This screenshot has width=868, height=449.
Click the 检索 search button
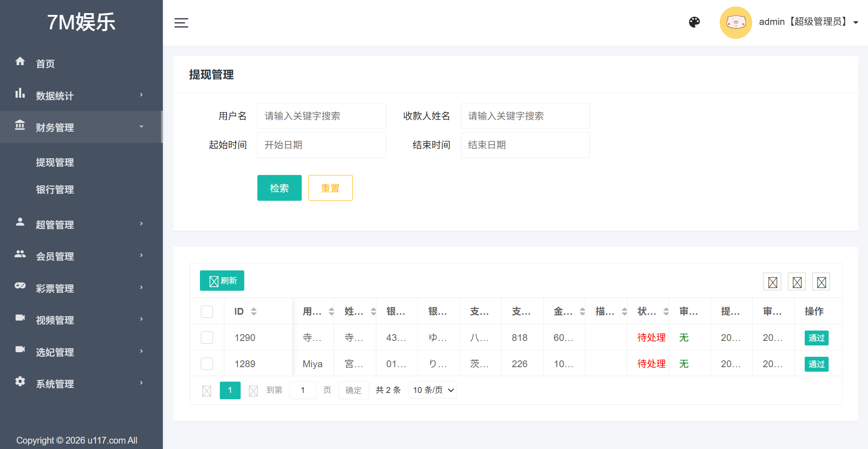click(x=279, y=188)
